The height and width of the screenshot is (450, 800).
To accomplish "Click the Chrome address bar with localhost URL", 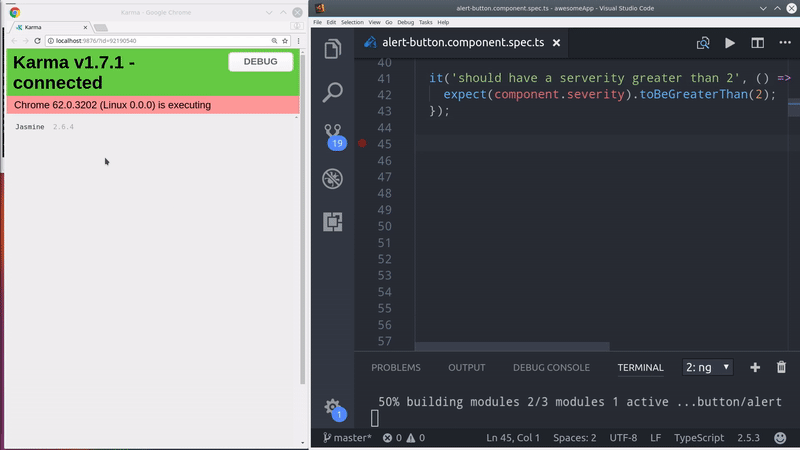I will [x=150, y=41].
